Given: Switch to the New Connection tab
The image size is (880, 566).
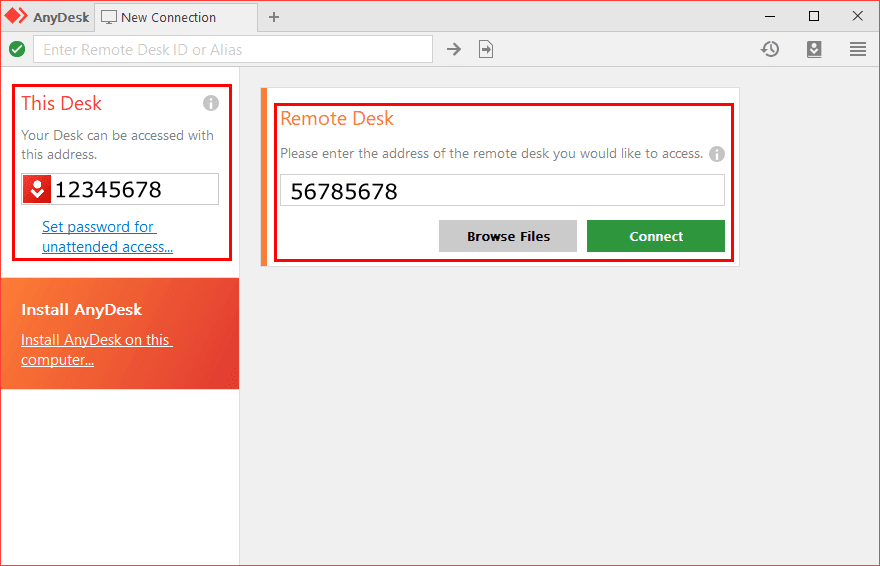Looking at the screenshot, I should 176,17.
